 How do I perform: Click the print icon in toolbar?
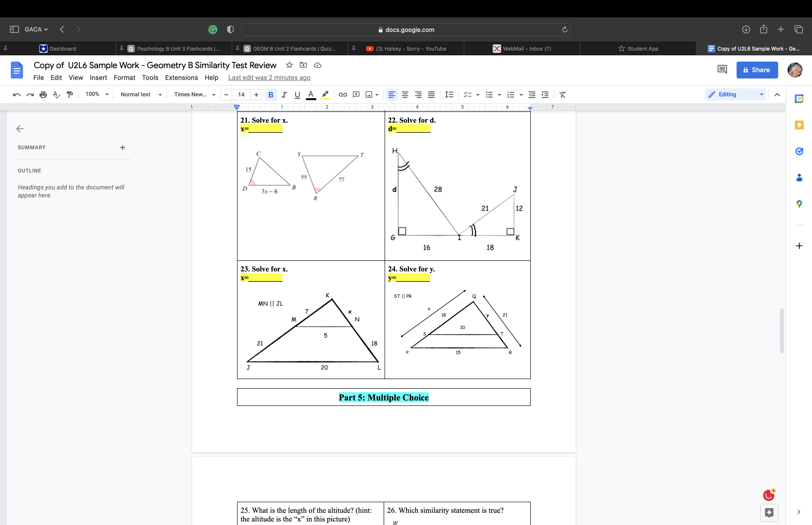43,95
